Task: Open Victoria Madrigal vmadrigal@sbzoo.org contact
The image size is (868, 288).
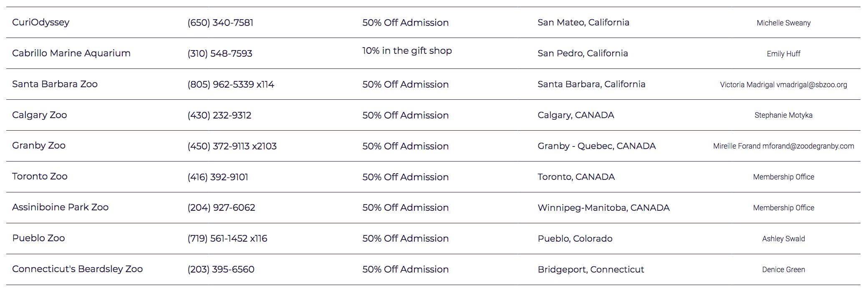Action: [x=783, y=85]
